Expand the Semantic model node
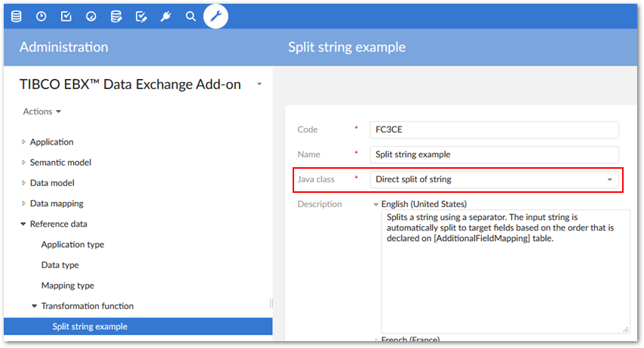 point(24,162)
